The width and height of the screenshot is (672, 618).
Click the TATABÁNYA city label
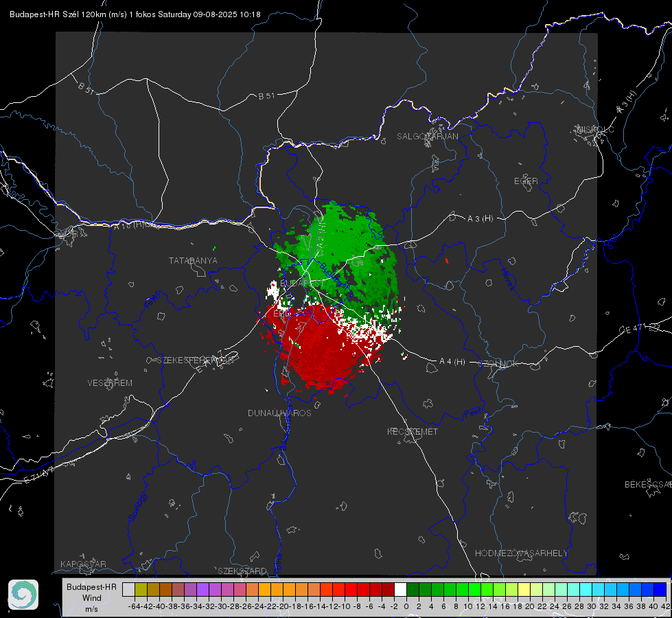(193, 260)
